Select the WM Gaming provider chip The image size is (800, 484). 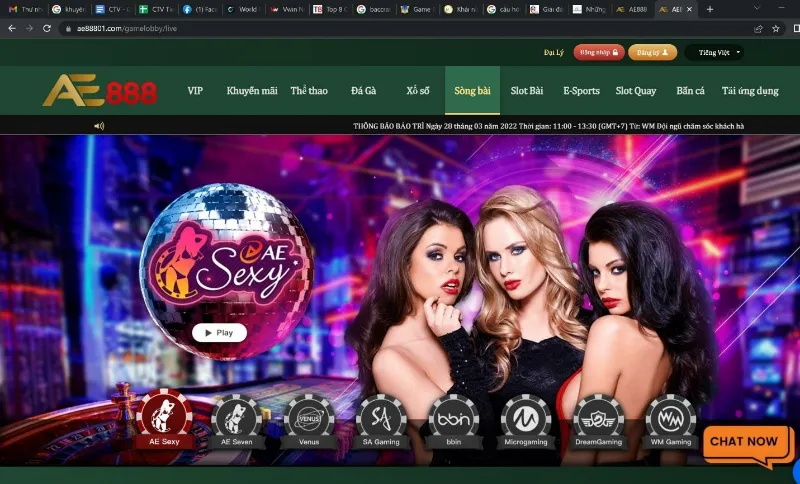(x=670, y=421)
